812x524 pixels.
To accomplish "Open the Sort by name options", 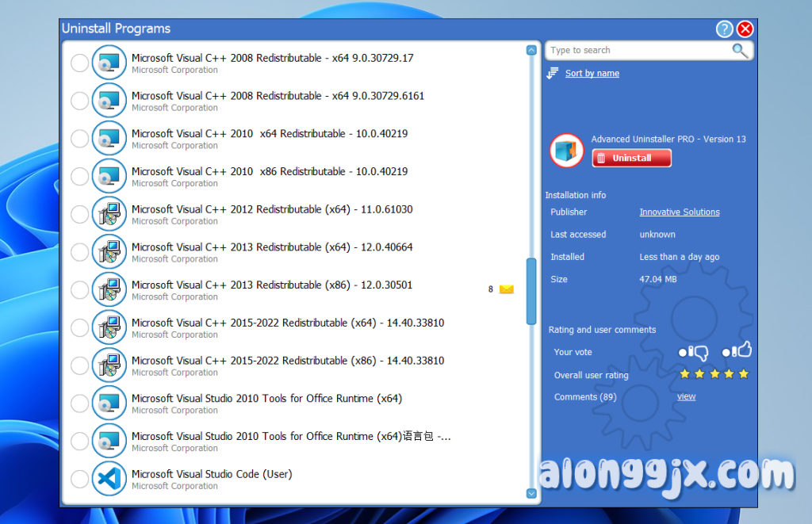I will pyautogui.click(x=592, y=74).
